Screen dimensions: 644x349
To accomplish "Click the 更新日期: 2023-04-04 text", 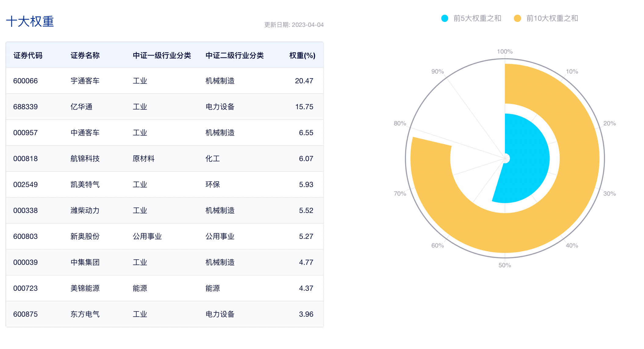I will pyautogui.click(x=294, y=25).
